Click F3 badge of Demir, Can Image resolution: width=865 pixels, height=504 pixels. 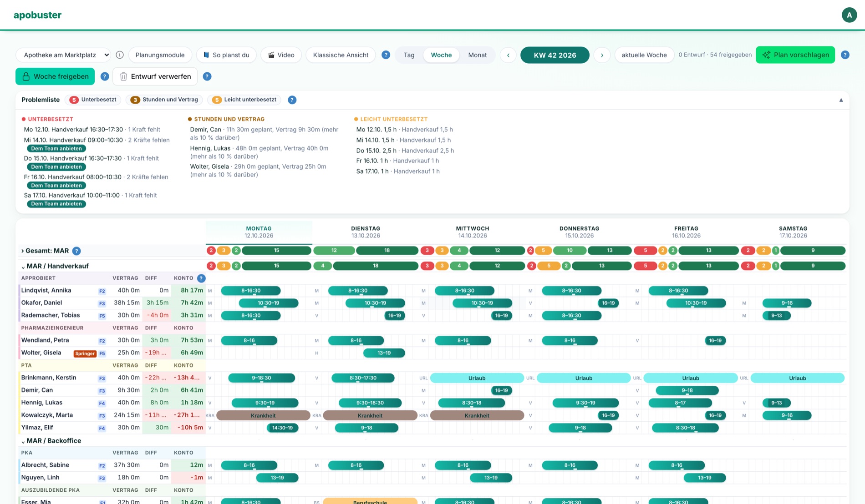(102, 391)
